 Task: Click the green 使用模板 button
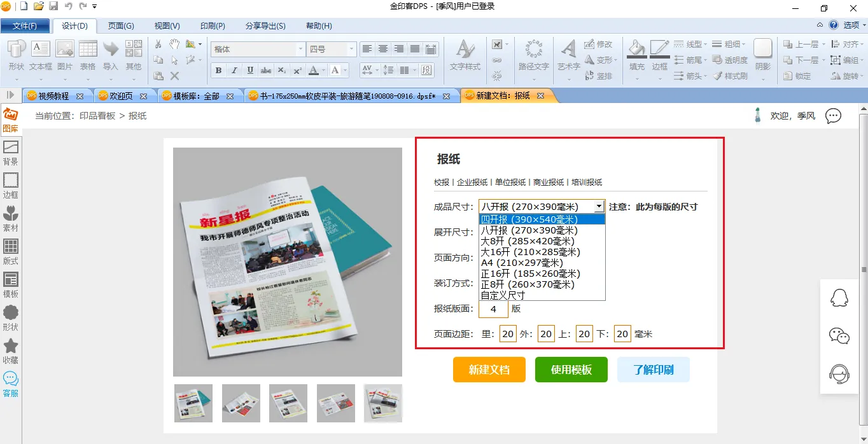point(571,370)
